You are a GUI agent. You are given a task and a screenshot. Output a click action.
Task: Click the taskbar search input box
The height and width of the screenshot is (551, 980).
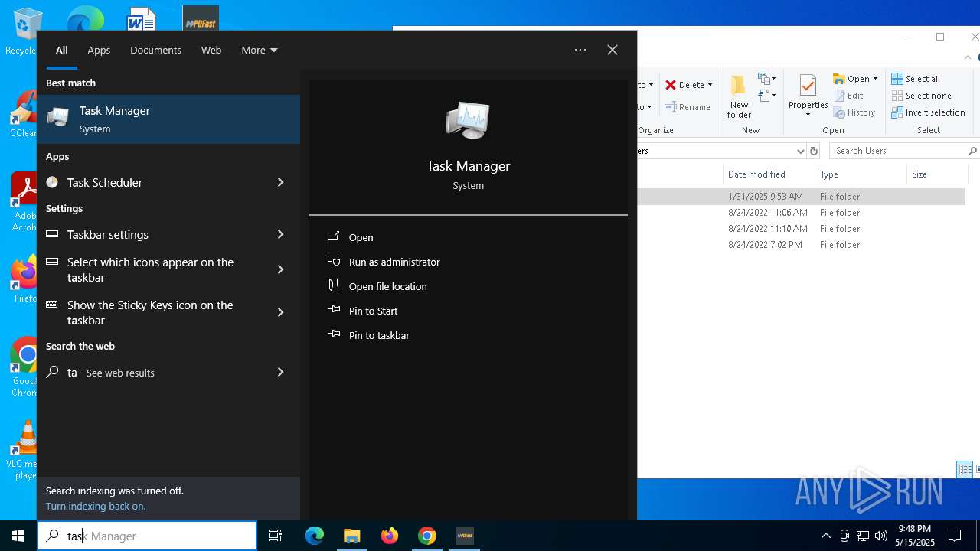pyautogui.click(x=147, y=536)
